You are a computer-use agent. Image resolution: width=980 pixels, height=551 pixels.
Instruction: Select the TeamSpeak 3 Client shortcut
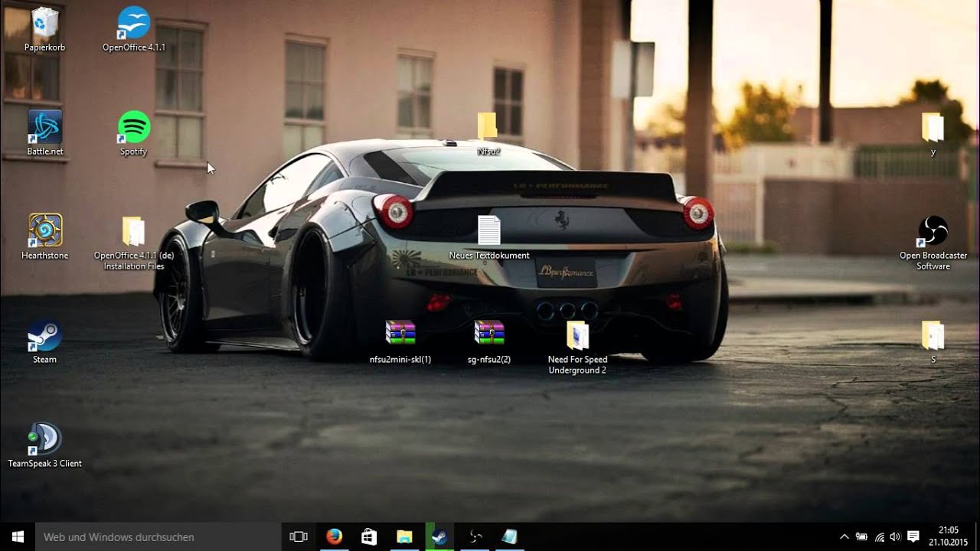click(44, 445)
